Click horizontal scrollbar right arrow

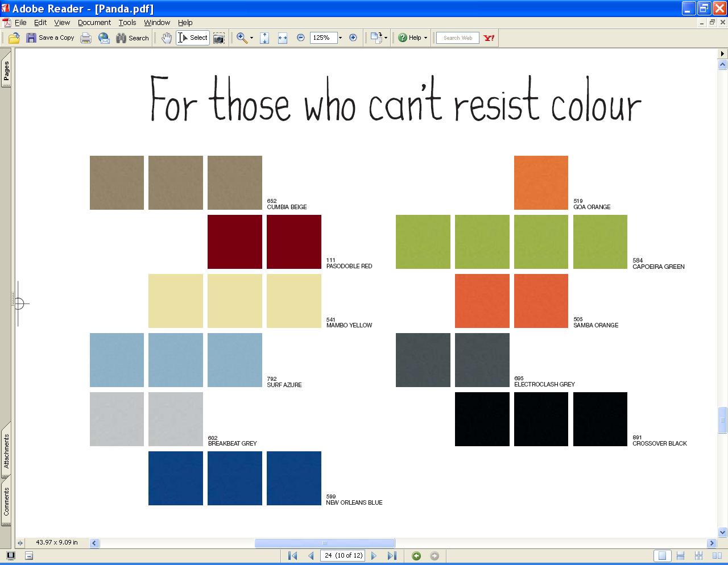click(x=712, y=543)
